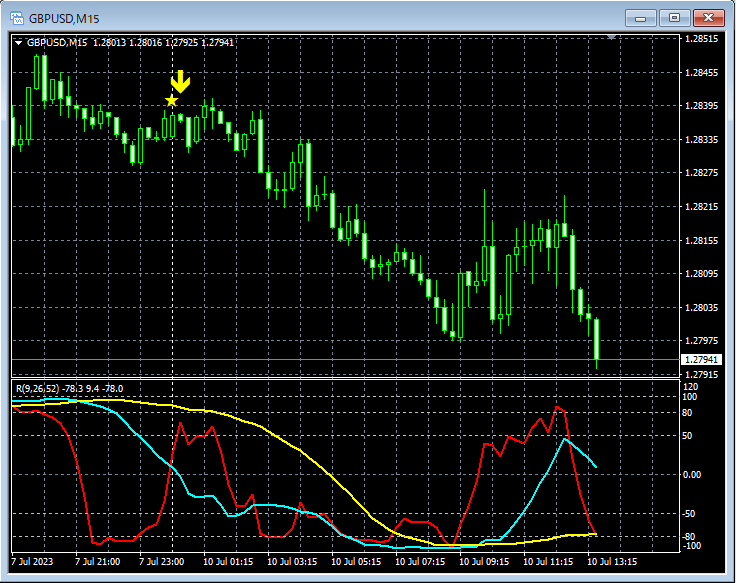Click the 7 Jul 23:00 time label
737x583 pixels.
click(162, 561)
